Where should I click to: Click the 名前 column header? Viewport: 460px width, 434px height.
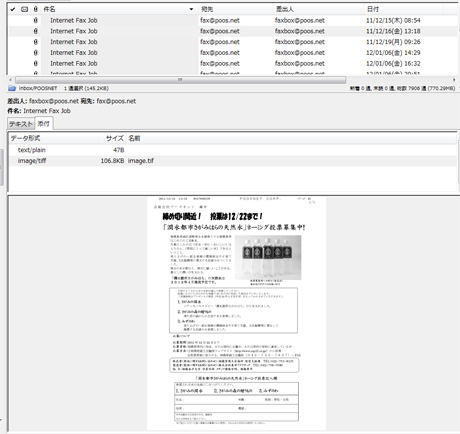(x=134, y=138)
